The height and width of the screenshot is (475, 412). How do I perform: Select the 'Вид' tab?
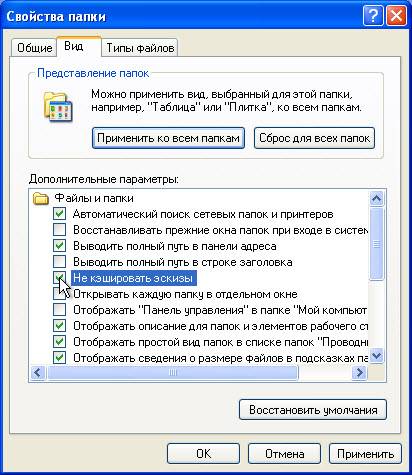(x=79, y=46)
